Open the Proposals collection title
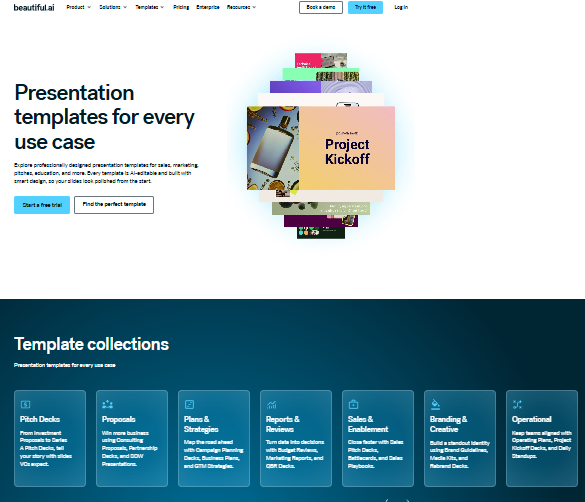585x502 pixels. tap(119, 419)
